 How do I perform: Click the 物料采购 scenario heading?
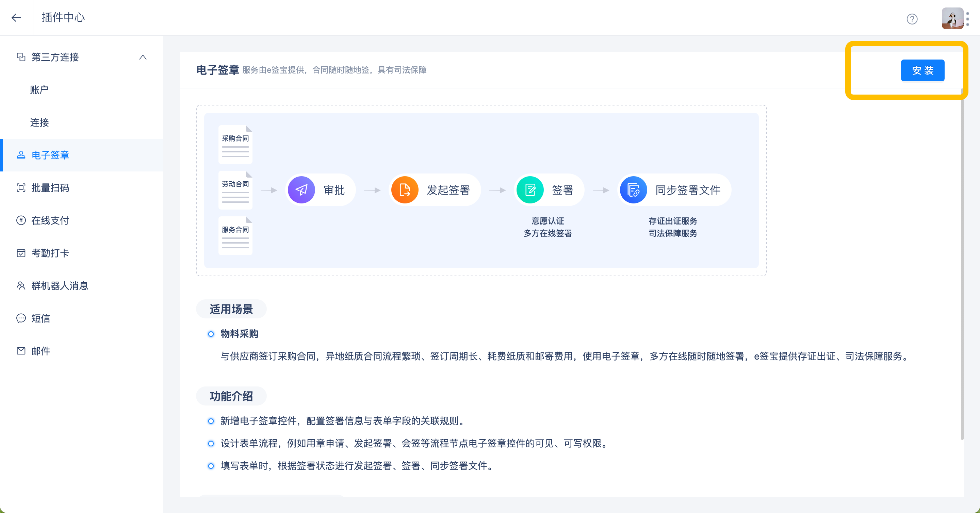240,334
